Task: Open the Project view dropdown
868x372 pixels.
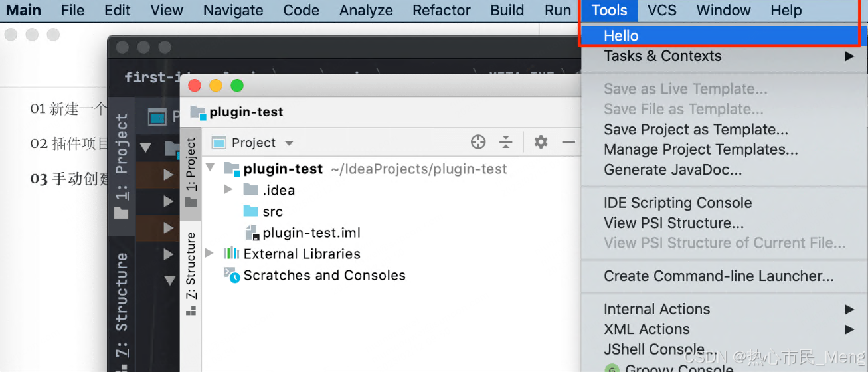Action: click(x=288, y=143)
